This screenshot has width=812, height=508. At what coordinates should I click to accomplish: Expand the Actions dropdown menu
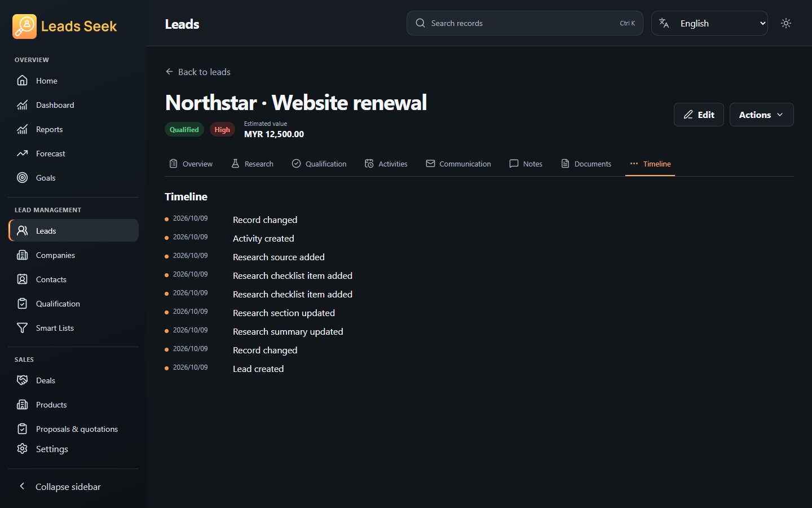pyautogui.click(x=761, y=115)
